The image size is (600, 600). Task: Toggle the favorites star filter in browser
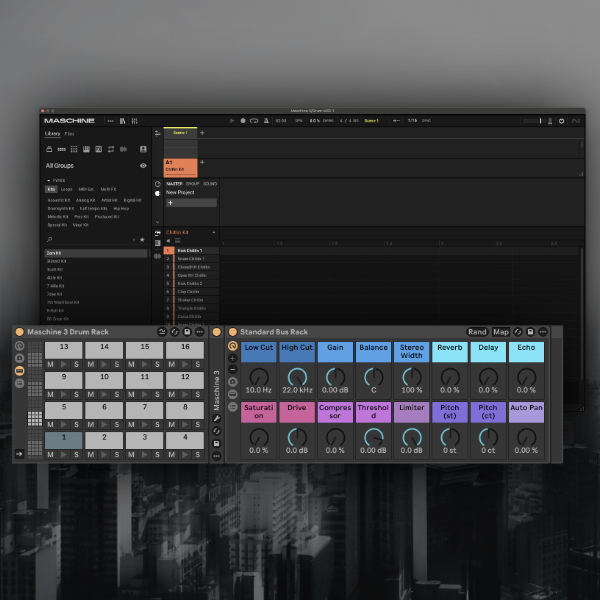pos(142,240)
